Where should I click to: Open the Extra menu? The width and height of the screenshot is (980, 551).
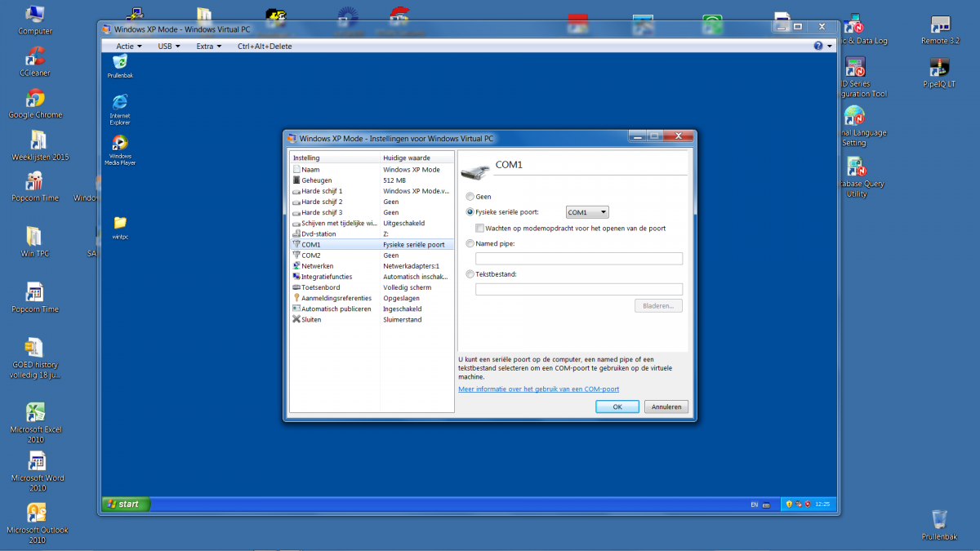(x=209, y=47)
